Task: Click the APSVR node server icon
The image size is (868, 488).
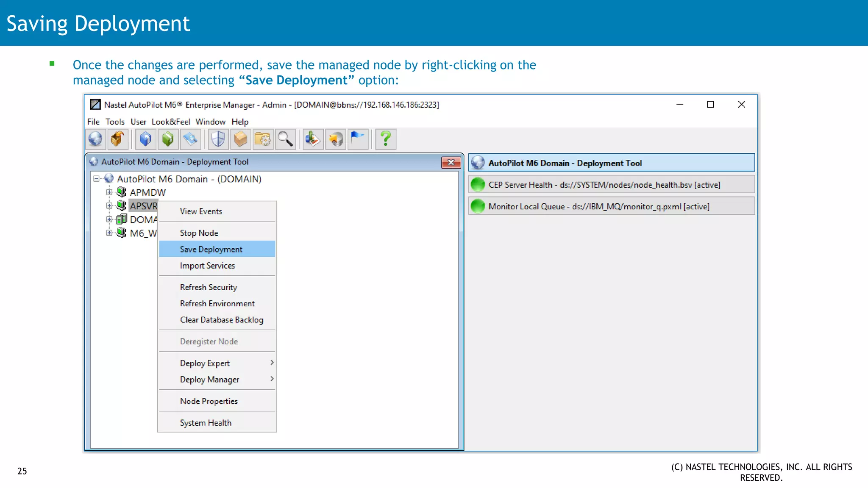Action: 122,205
